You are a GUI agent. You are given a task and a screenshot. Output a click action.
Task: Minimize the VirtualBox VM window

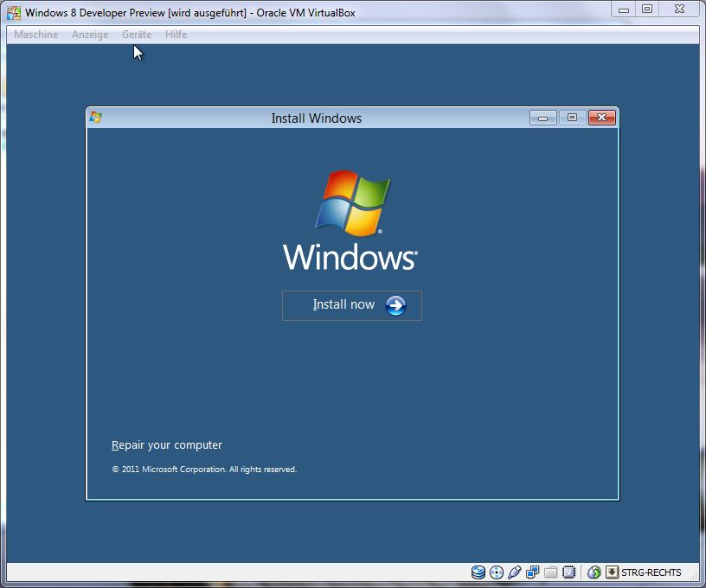[x=624, y=10]
